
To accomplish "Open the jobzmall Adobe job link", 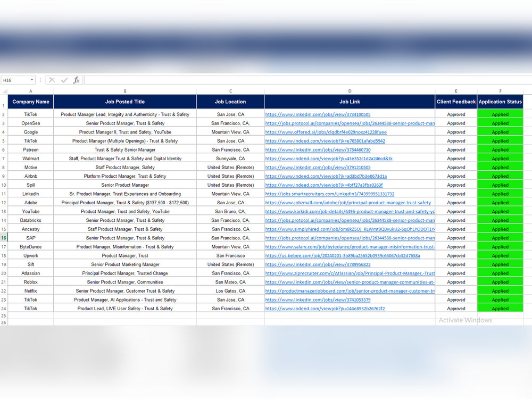I will pyautogui.click(x=348, y=203).
